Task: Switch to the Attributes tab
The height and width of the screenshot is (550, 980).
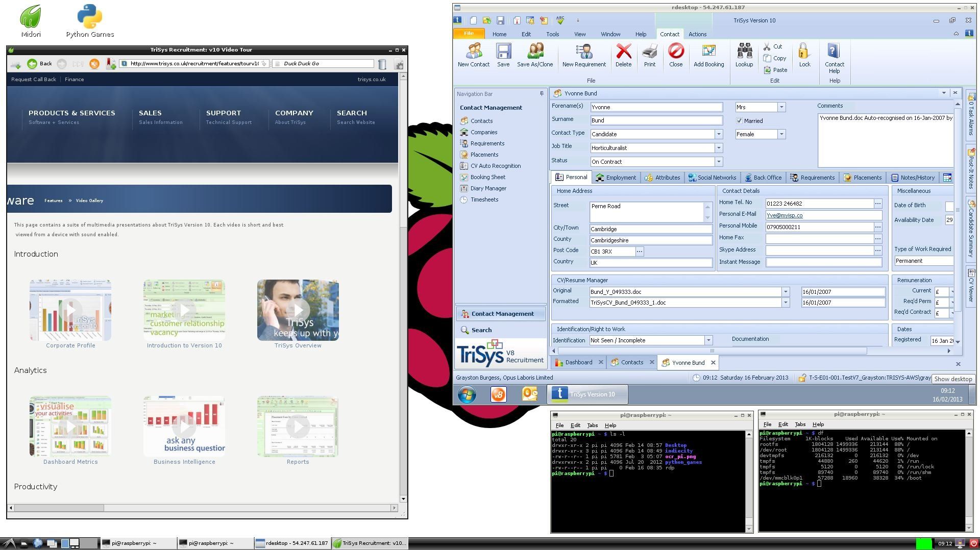Action: point(663,178)
